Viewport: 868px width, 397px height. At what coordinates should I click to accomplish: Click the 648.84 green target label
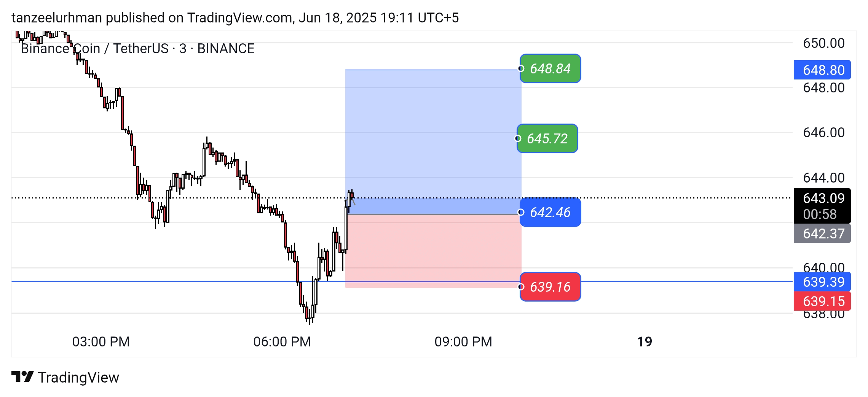[x=550, y=69]
